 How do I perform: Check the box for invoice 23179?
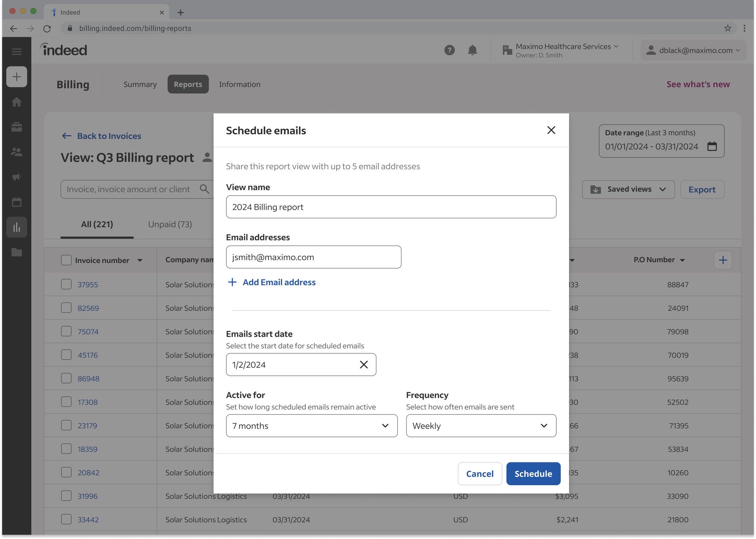[x=66, y=426]
